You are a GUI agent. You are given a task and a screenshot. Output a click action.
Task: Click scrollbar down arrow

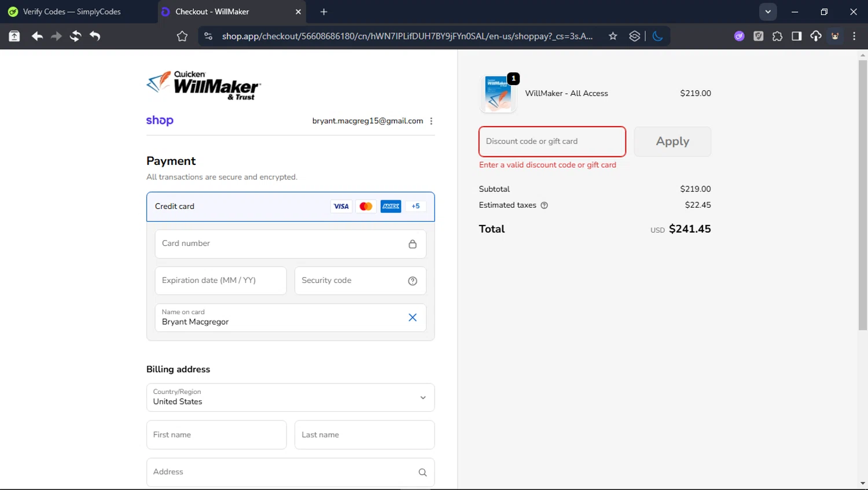pos(863,484)
